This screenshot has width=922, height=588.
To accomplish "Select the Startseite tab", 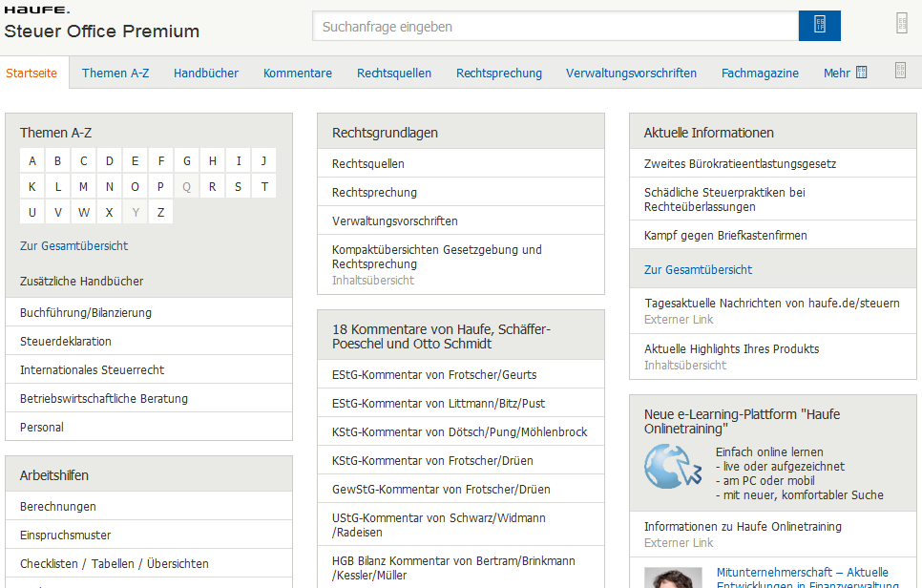I will [31, 73].
